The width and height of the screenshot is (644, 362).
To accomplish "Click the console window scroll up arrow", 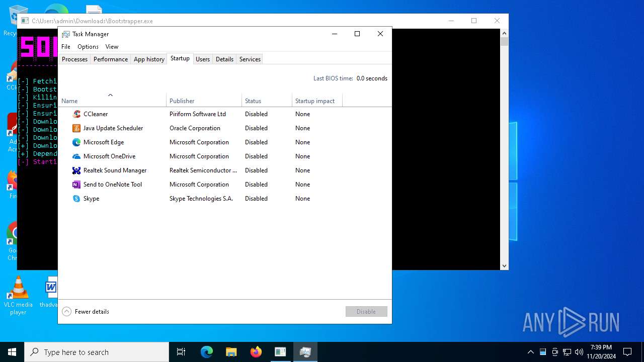I will 504,33.
